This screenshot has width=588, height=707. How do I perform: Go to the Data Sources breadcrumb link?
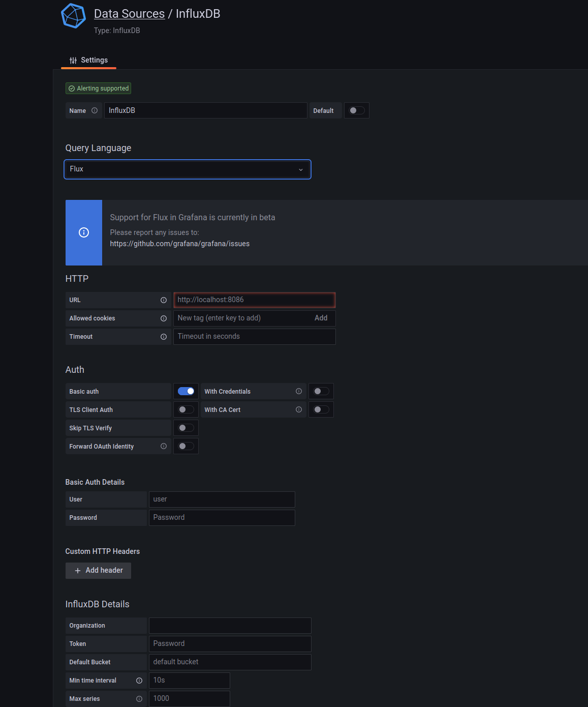[x=129, y=14]
